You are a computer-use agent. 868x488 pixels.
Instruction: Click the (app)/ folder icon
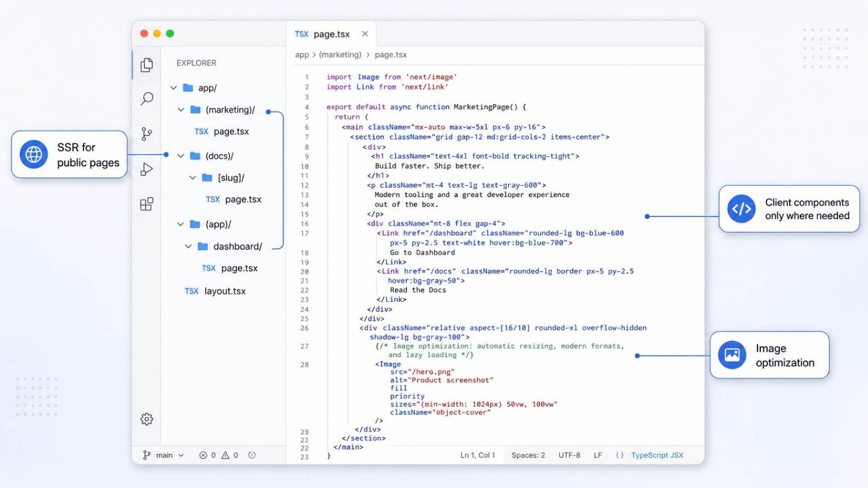point(195,224)
